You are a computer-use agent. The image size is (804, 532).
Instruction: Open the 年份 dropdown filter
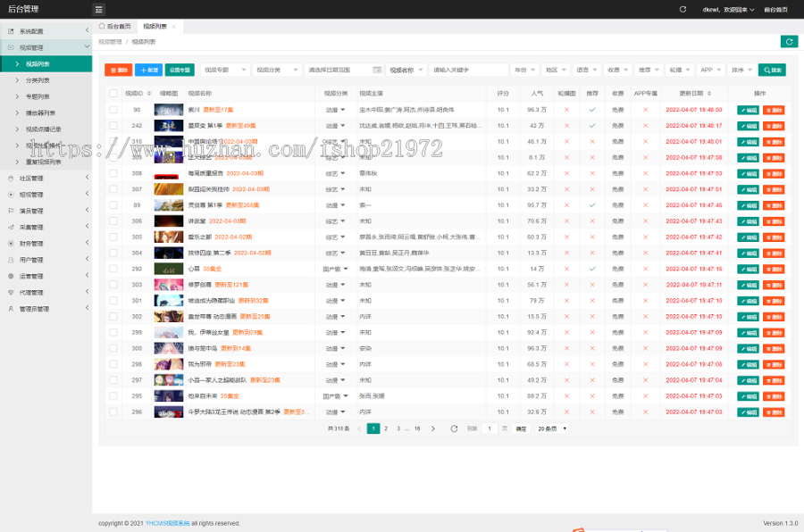(x=524, y=70)
